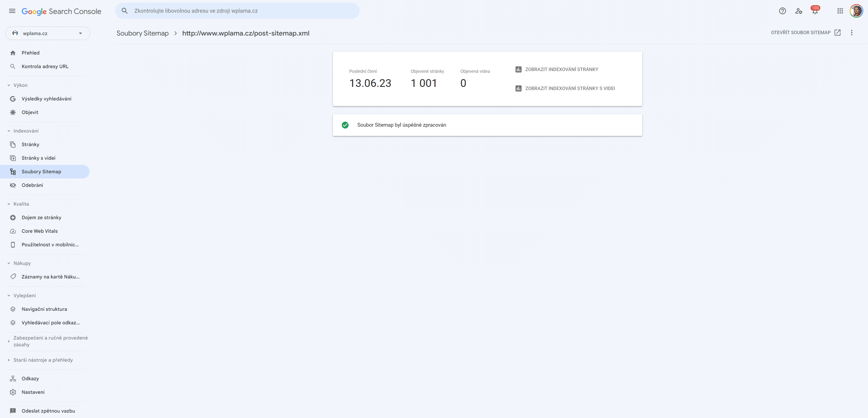Image resolution: width=868 pixels, height=418 pixels.
Task: Open the help question mark icon
Action: click(783, 11)
